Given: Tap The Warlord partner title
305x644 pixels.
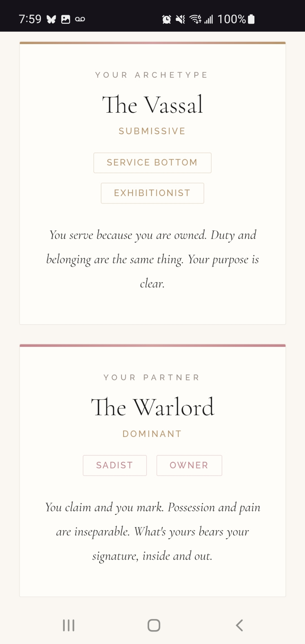Looking at the screenshot, I should coord(152,407).
